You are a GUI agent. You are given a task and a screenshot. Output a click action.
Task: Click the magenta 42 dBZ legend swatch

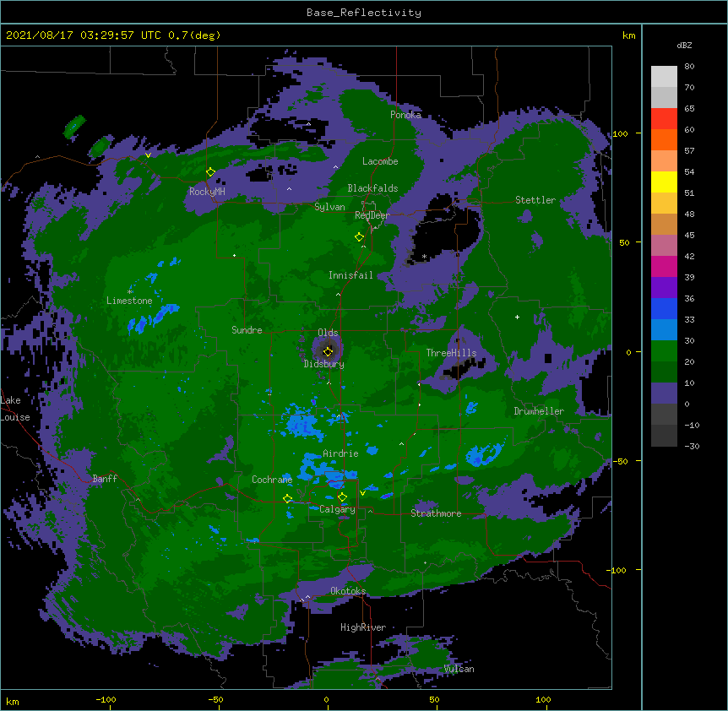point(664,266)
